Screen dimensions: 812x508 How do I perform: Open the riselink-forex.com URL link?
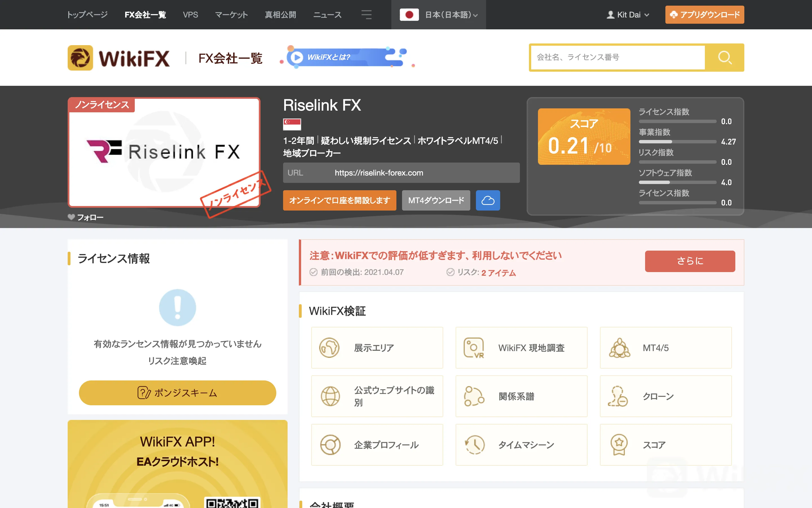click(x=379, y=173)
